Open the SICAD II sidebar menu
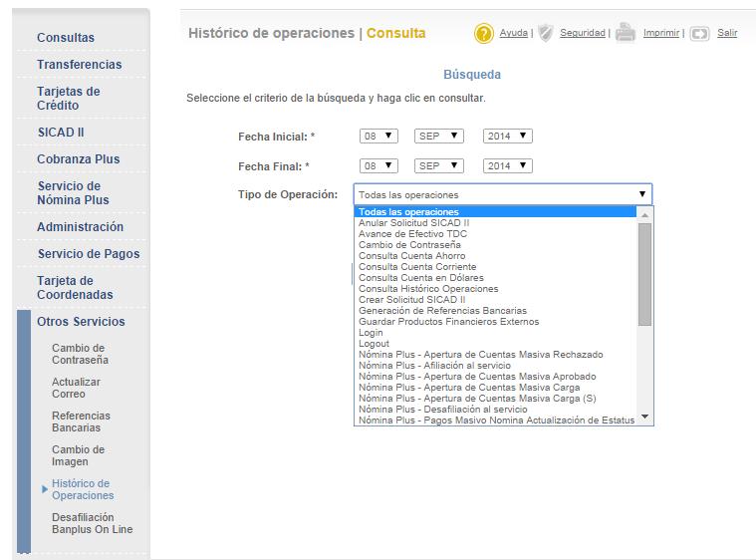756x560 pixels. click(x=61, y=133)
